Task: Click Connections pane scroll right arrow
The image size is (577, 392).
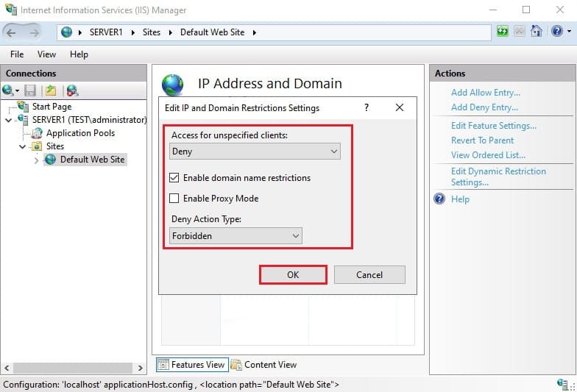Action: coord(140,368)
